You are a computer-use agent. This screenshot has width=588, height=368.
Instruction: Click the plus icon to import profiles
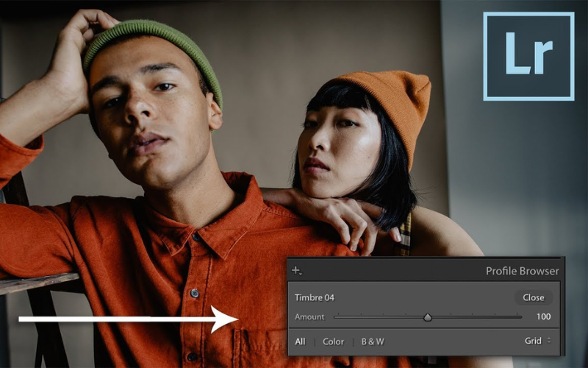(295, 270)
